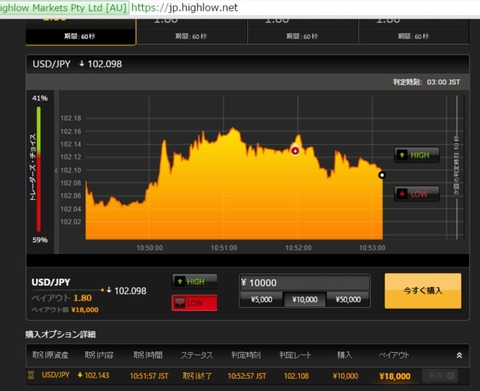Click the 取引時間 column header

coord(148,355)
